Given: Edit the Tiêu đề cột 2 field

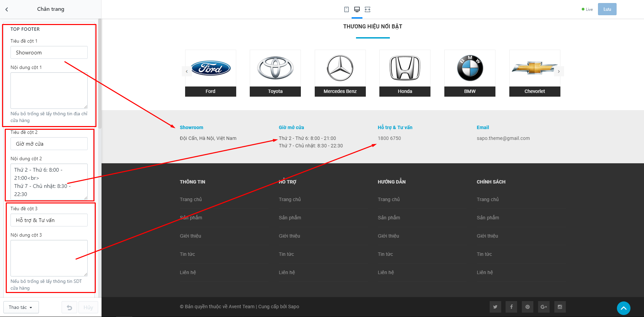Looking at the screenshot, I should pyautogui.click(x=49, y=144).
